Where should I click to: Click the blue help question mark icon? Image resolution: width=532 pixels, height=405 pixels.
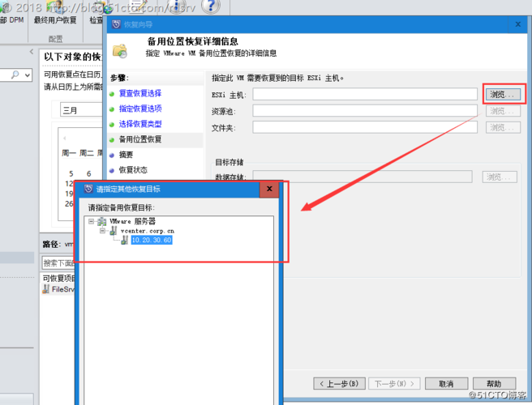[210, 6]
